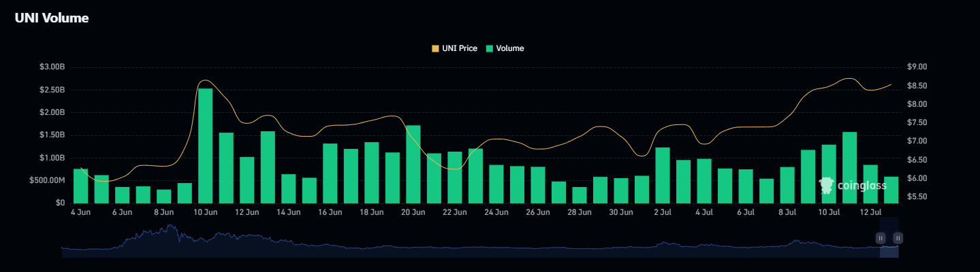980x272 pixels.
Task: Toggle the Volume legend item
Action: coord(505,48)
